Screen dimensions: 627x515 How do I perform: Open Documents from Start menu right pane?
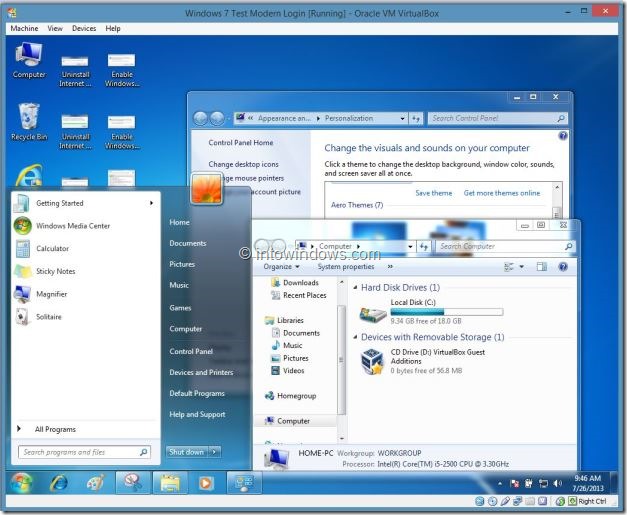pyautogui.click(x=188, y=243)
